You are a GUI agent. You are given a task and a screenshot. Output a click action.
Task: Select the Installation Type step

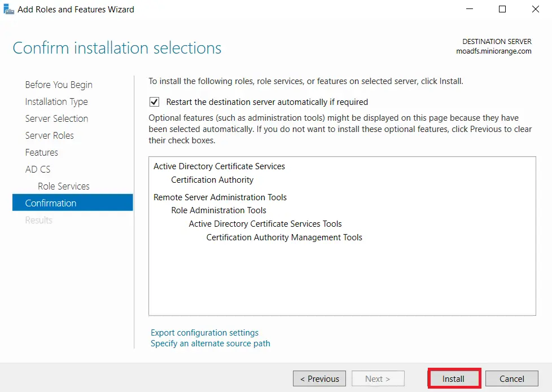point(56,102)
